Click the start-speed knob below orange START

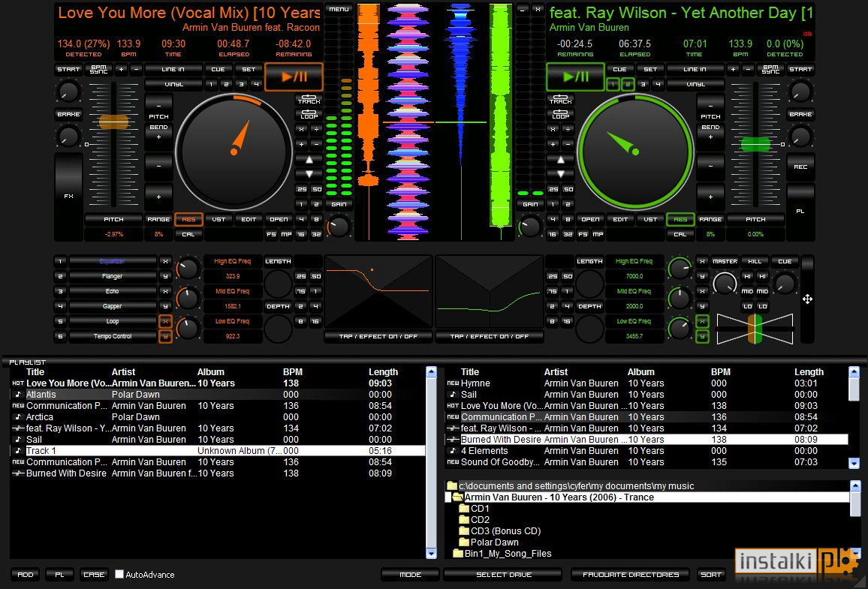pyautogui.click(x=68, y=92)
